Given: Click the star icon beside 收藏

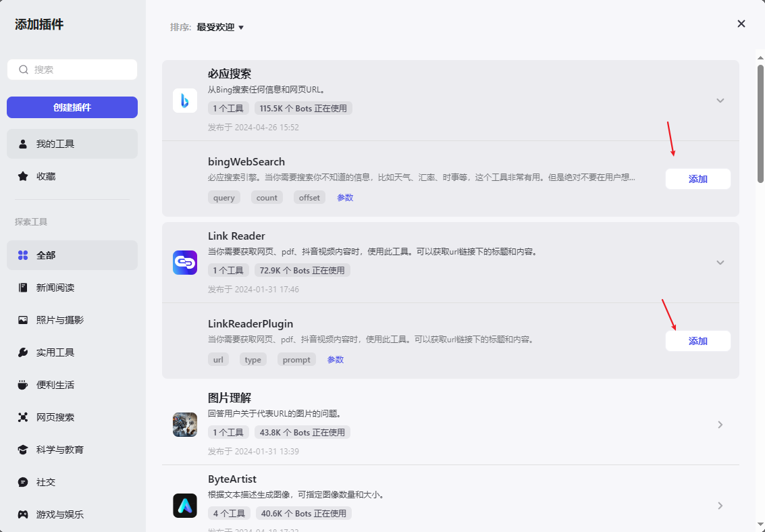Looking at the screenshot, I should [x=23, y=176].
